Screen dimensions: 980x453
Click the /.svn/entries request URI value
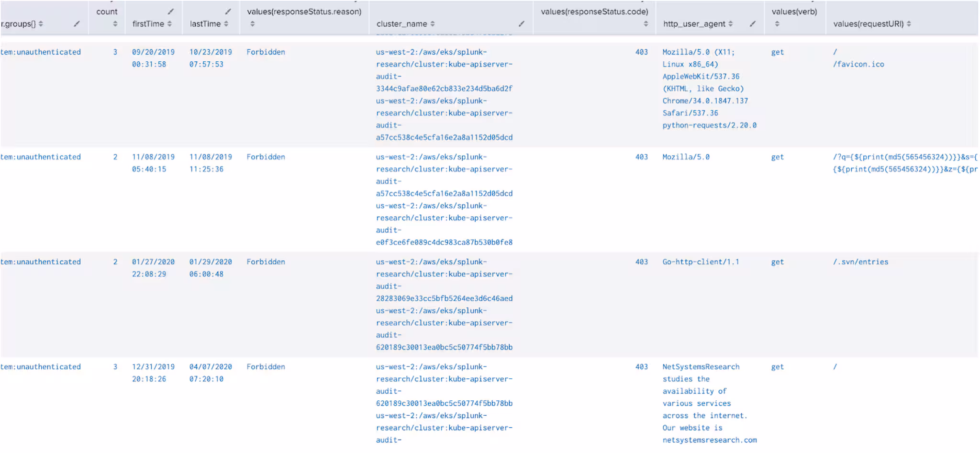click(860, 262)
